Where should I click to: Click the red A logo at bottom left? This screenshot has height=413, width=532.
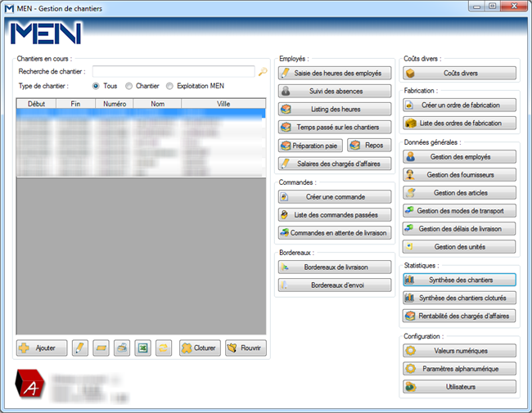(32, 387)
